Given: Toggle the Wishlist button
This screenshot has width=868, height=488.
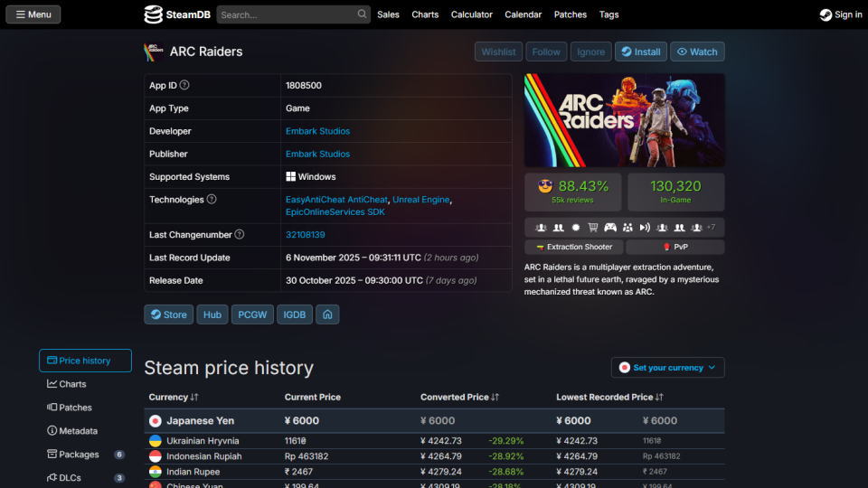Looking at the screenshot, I should point(498,52).
